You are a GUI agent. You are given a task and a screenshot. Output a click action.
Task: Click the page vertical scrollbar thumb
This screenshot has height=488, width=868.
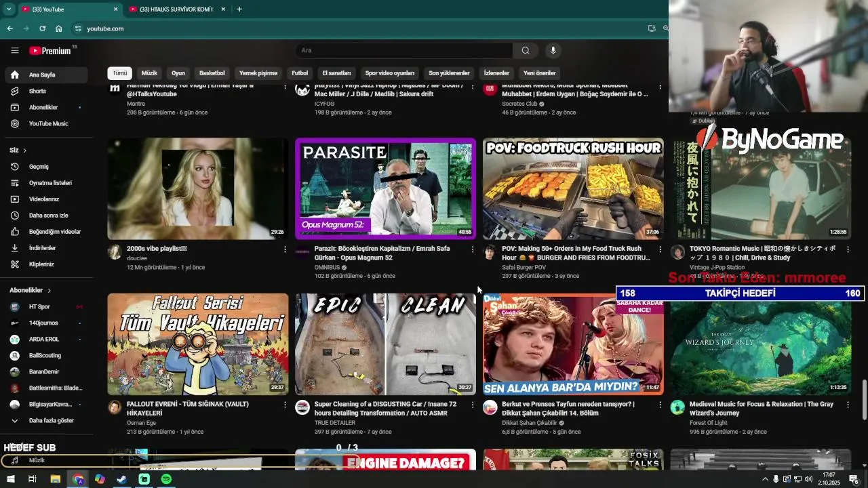(x=864, y=400)
